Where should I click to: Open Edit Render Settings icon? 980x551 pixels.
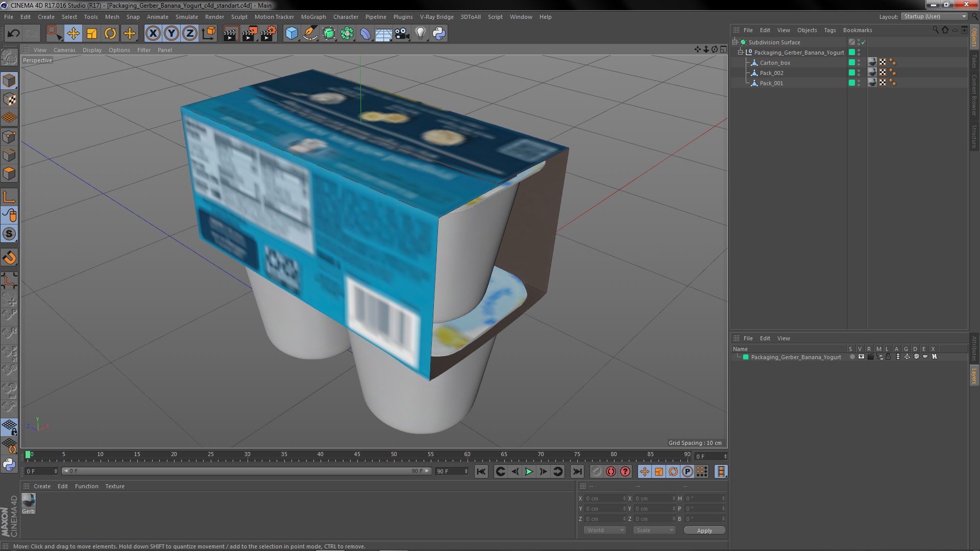[268, 34]
